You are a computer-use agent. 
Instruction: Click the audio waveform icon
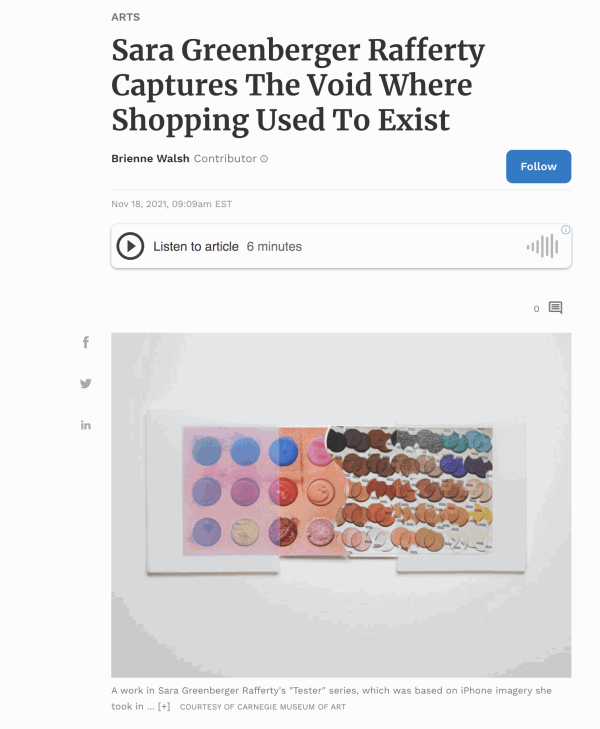(542, 246)
